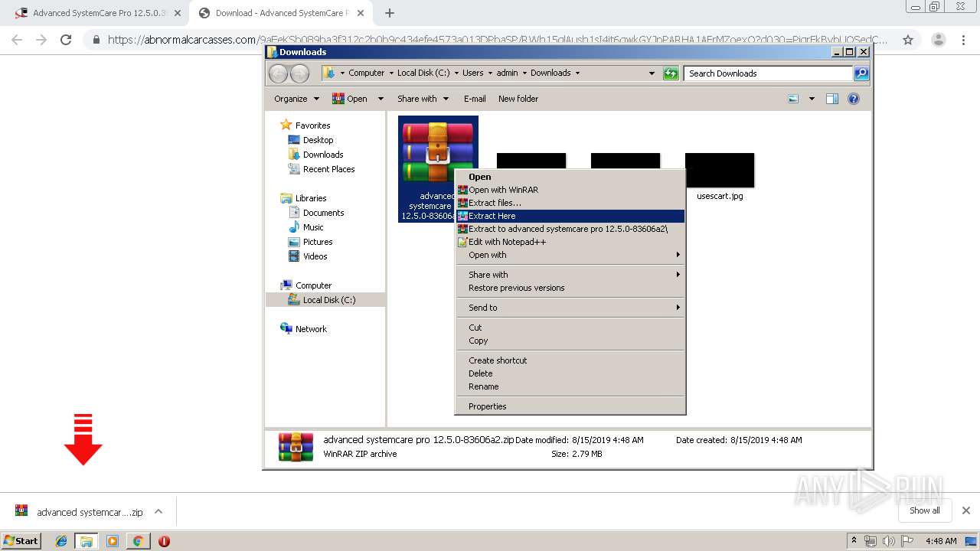
Task: Toggle the preview pane icon
Action: click(832, 99)
